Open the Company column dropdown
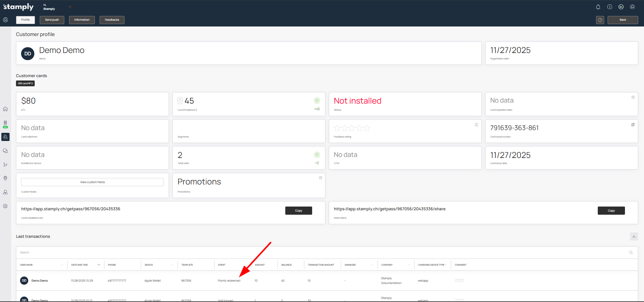 (409, 265)
